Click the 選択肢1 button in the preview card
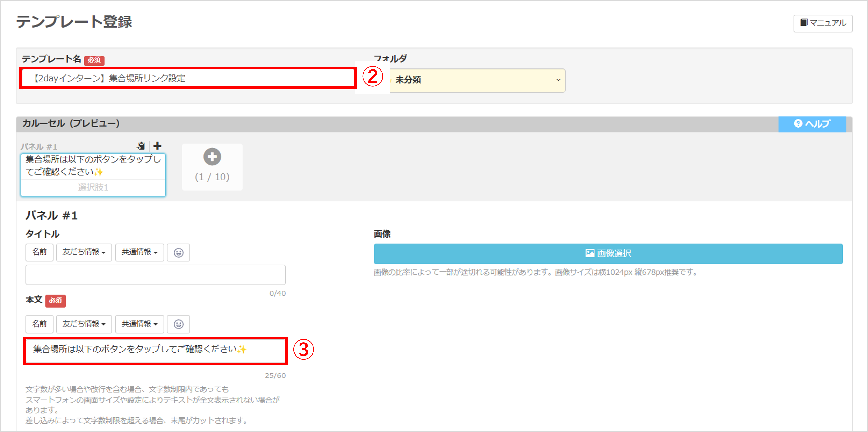The width and height of the screenshot is (868, 432). pyautogui.click(x=93, y=187)
